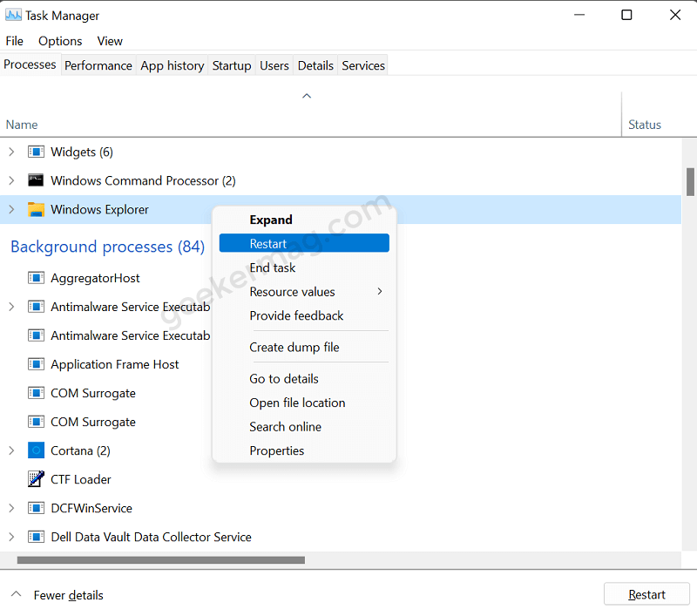Image resolution: width=697 pixels, height=616 pixels.
Task: Select Provide feedback in context menu
Action: (x=304, y=315)
